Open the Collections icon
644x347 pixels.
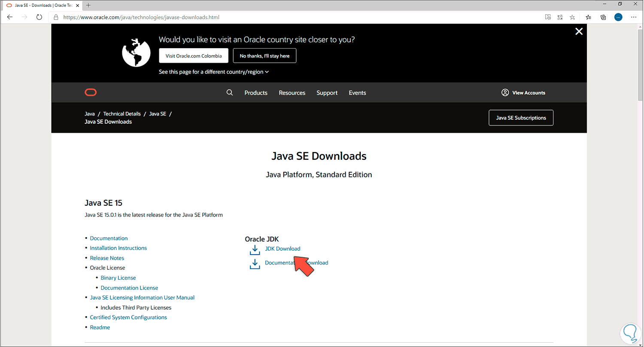coord(603,17)
